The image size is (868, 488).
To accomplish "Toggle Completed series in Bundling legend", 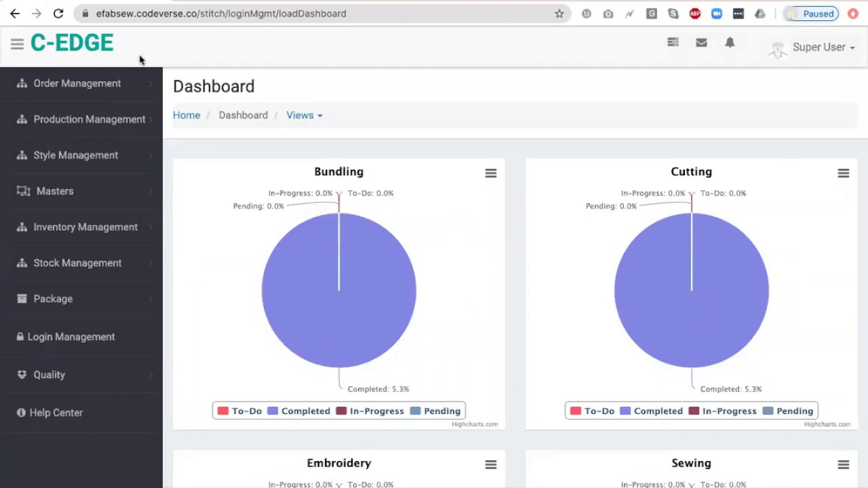I will coord(298,411).
